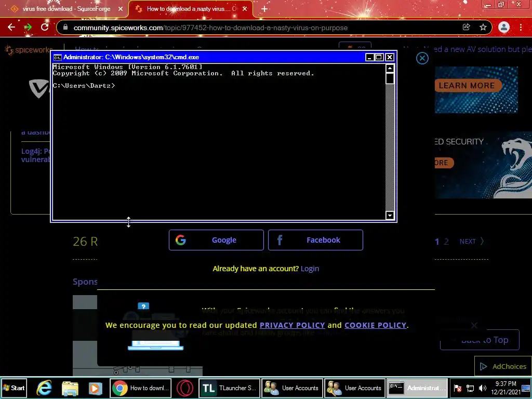This screenshot has height=399, width=532.
Task: Click the Login link
Action: [x=310, y=269]
